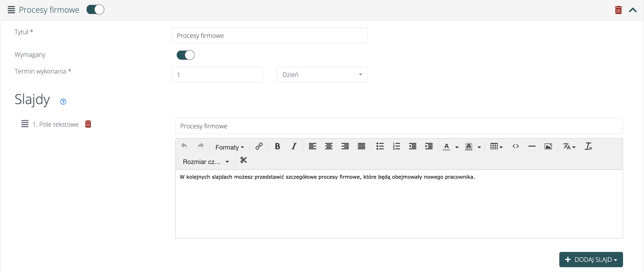644x272 pixels.
Task: Click the Tytuł input field
Action: point(270,35)
